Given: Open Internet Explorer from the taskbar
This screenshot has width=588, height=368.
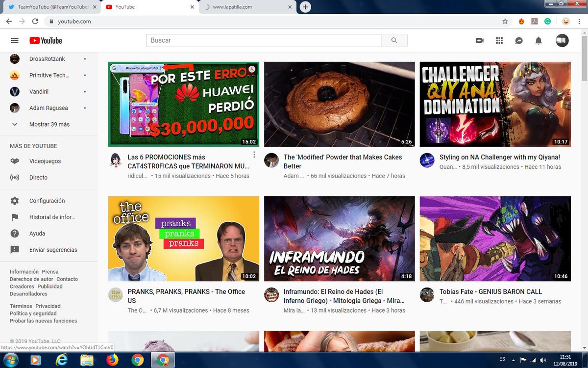Looking at the screenshot, I should click(61, 360).
